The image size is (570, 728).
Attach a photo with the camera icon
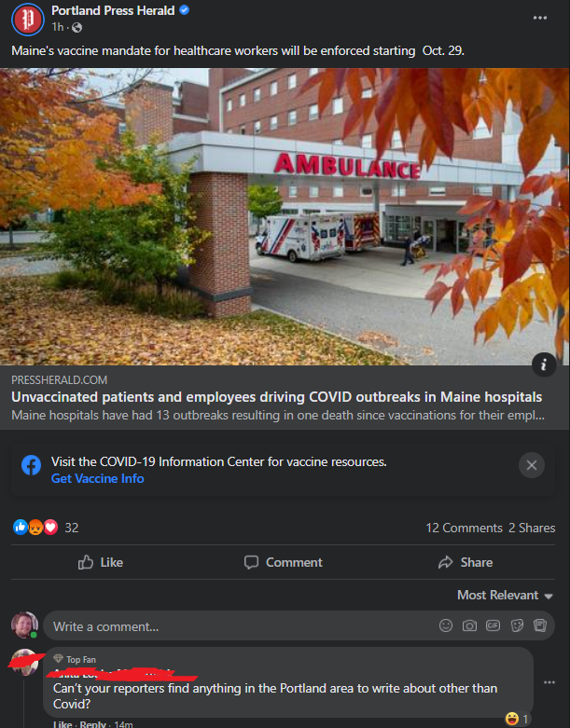pos(469,625)
